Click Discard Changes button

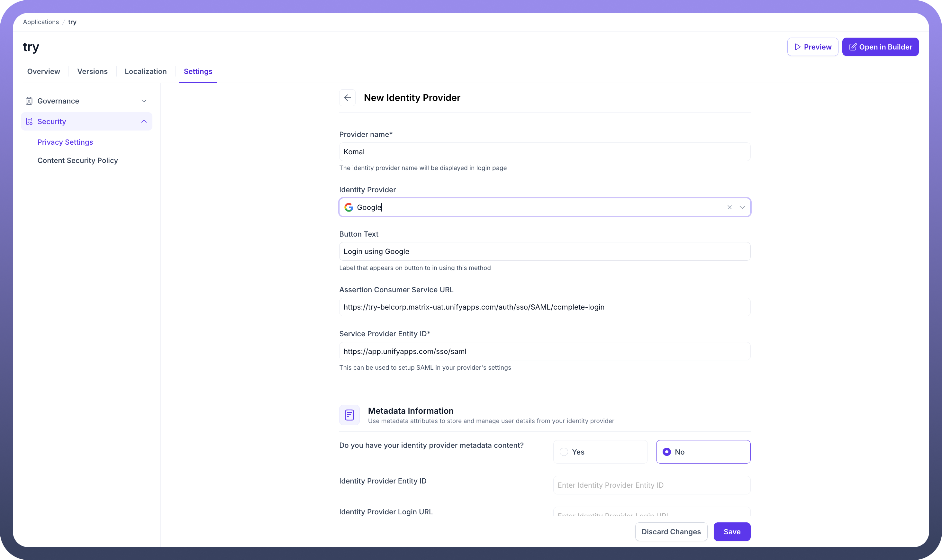coord(671,531)
